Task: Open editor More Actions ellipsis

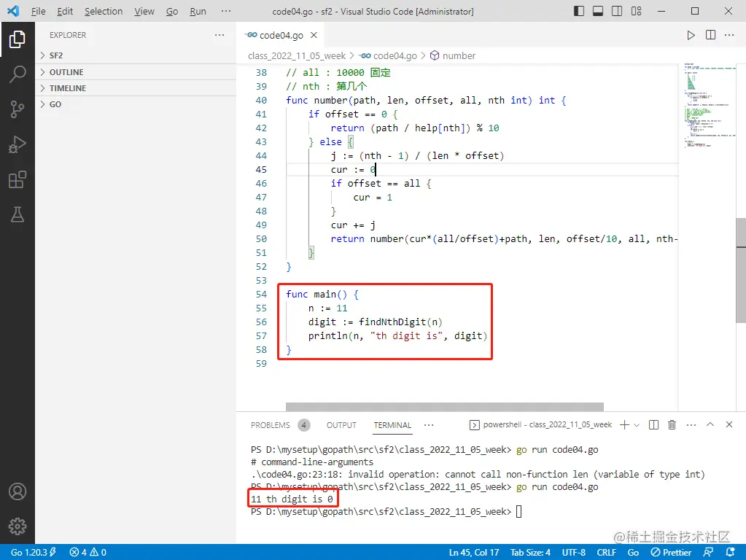Action: click(x=729, y=35)
